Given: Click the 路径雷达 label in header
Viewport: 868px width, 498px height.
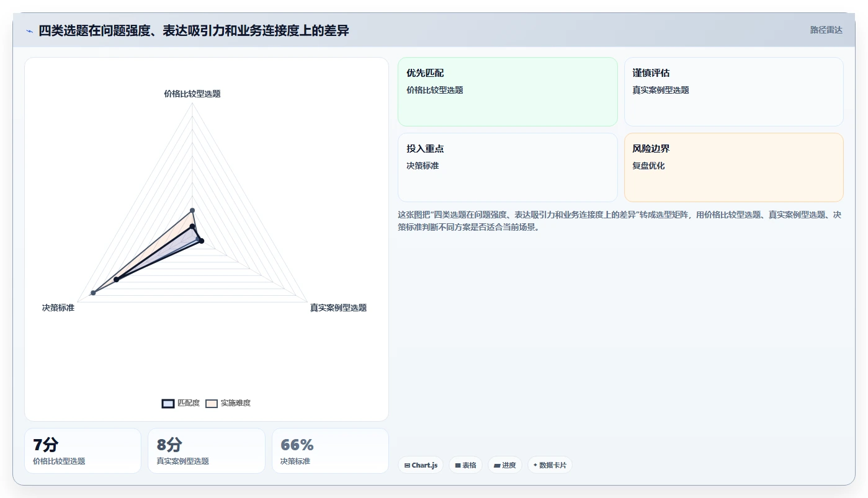Looking at the screenshot, I should click(x=826, y=30).
